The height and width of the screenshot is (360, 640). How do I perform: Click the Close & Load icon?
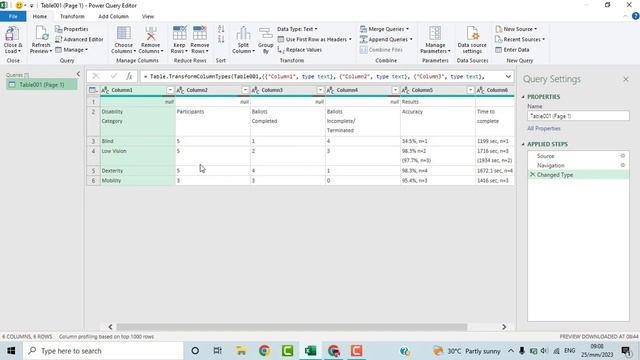pyautogui.click(x=12, y=33)
